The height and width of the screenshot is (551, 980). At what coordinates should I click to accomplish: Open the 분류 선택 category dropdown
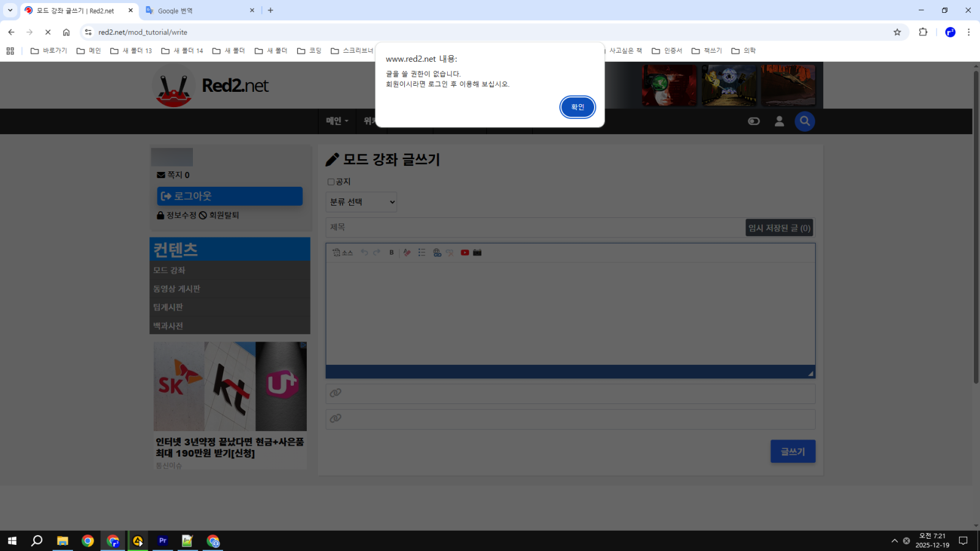[361, 202]
